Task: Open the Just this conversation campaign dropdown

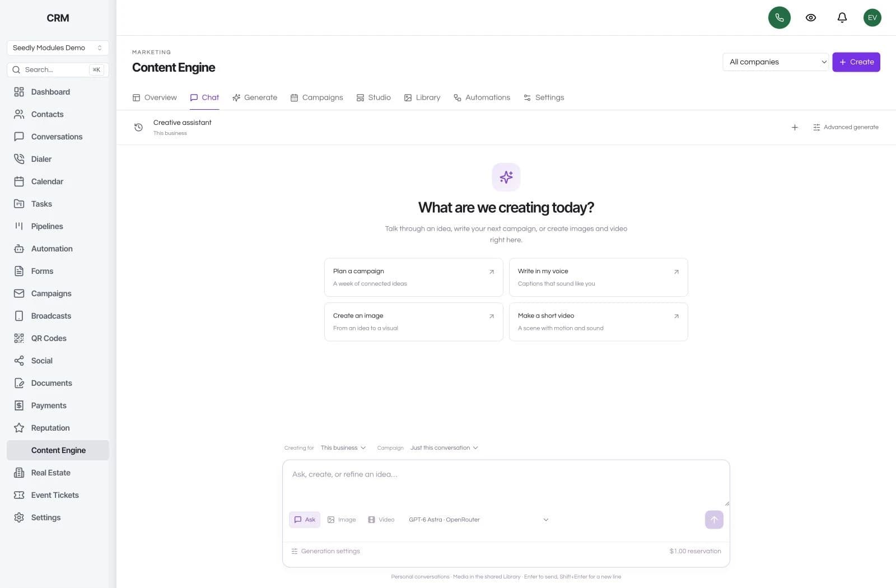Action: click(x=444, y=448)
